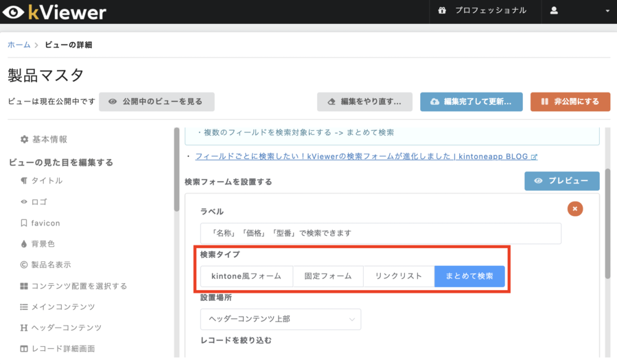Expand the account dropdown caret
The width and height of the screenshot is (617, 364).
tap(607, 11)
